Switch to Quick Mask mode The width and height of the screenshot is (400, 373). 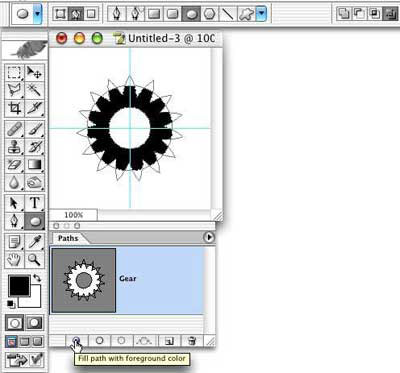[34, 323]
